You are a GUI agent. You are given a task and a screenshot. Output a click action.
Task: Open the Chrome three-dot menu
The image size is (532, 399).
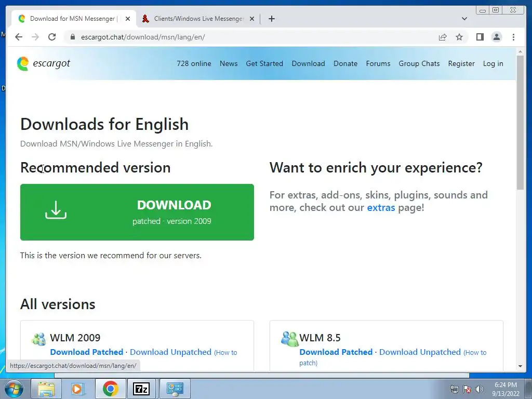tap(513, 37)
